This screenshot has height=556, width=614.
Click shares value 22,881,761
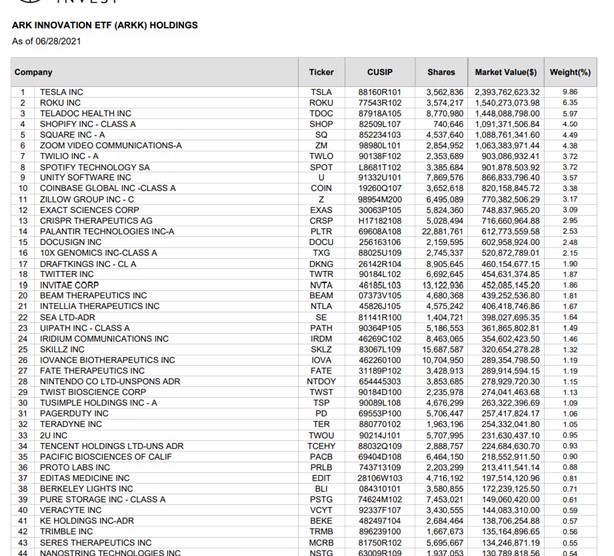pyautogui.click(x=442, y=231)
